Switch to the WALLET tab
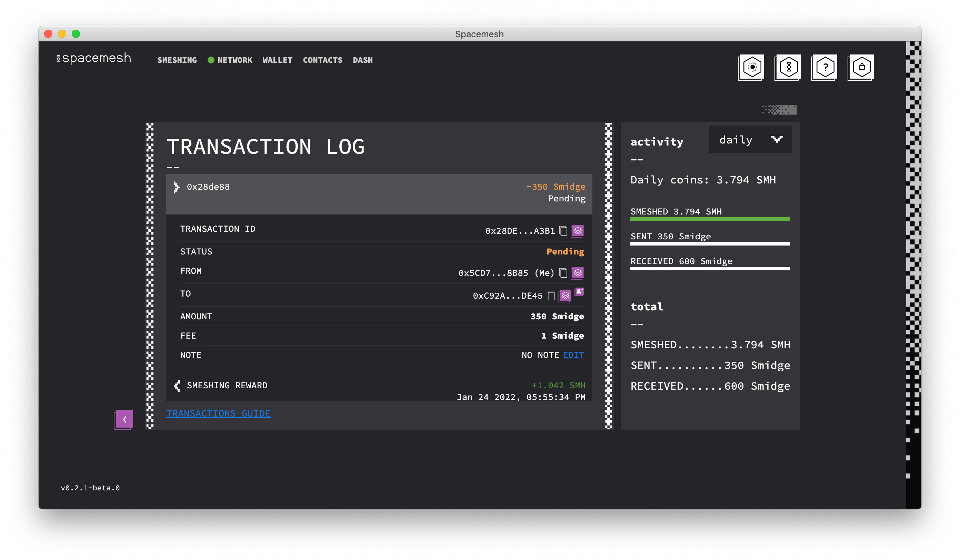960x560 pixels. pos(277,60)
